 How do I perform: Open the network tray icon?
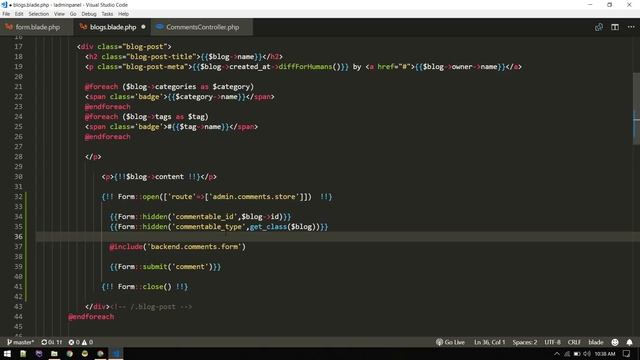click(567, 353)
